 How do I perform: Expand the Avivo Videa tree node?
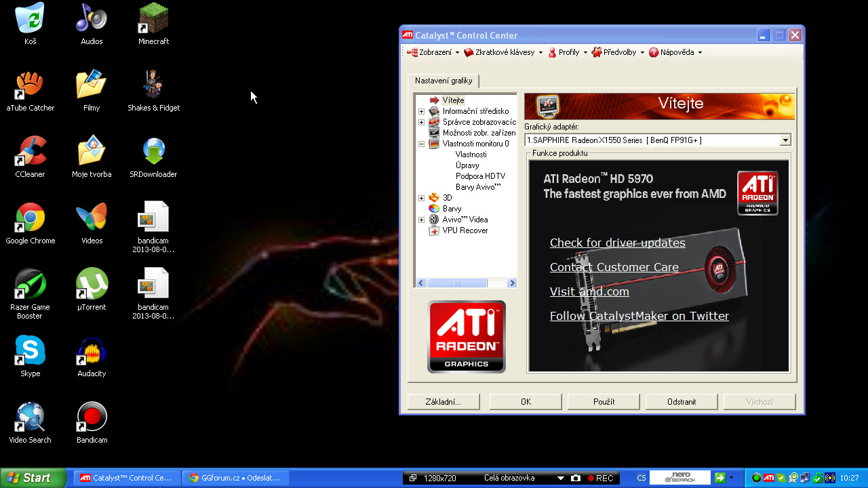[421, 220]
